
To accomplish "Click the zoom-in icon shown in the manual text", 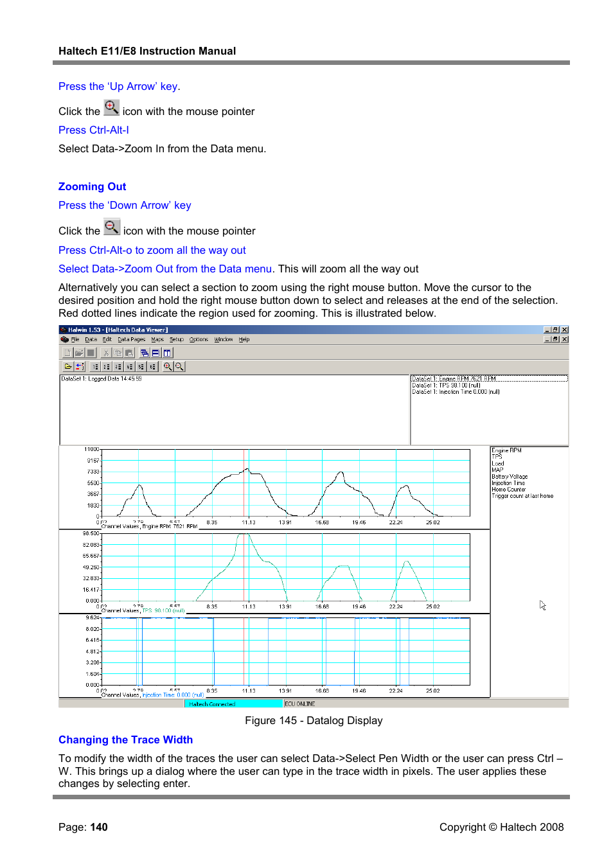I will (112, 107).
